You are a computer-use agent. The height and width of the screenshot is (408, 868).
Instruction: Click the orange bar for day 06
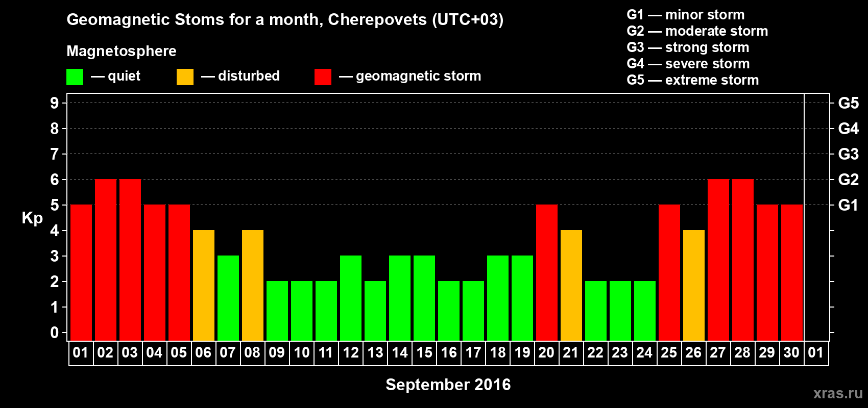point(204,285)
